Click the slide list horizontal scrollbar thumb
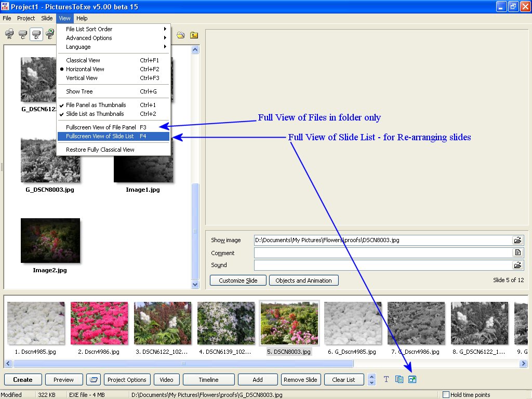Screen dimensions: 532x399 [x=183, y=363]
